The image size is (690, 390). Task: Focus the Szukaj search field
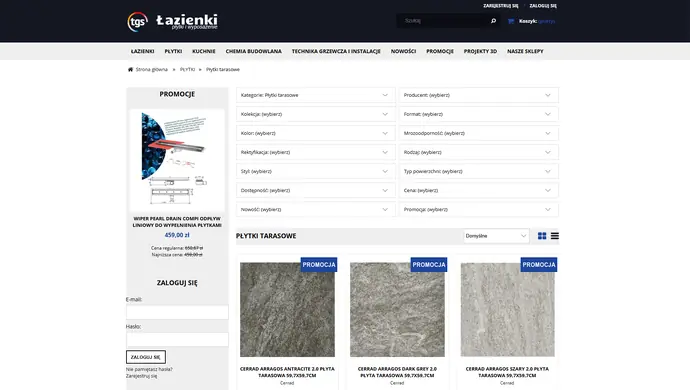[x=443, y=21]
